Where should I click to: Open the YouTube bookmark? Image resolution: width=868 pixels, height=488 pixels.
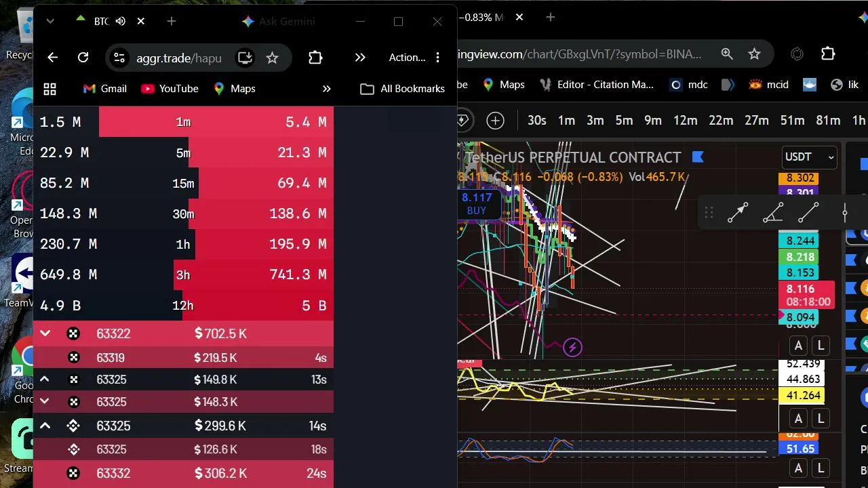click(x=170, y=89)
